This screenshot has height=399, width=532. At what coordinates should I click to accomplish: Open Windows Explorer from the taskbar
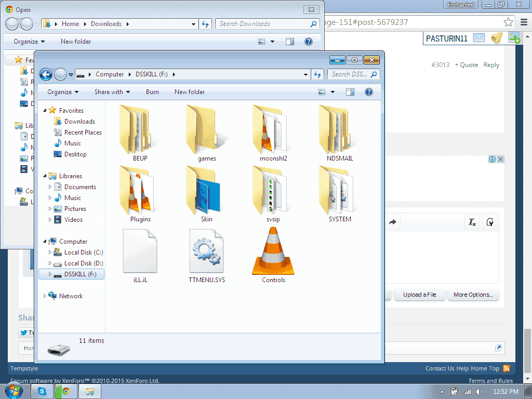pyautogui.click(x=89, y=391)
